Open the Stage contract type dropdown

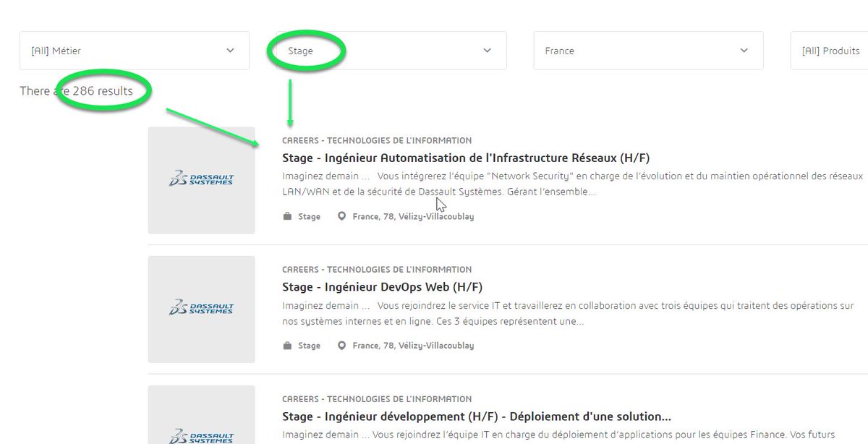(x=391, y=51)
